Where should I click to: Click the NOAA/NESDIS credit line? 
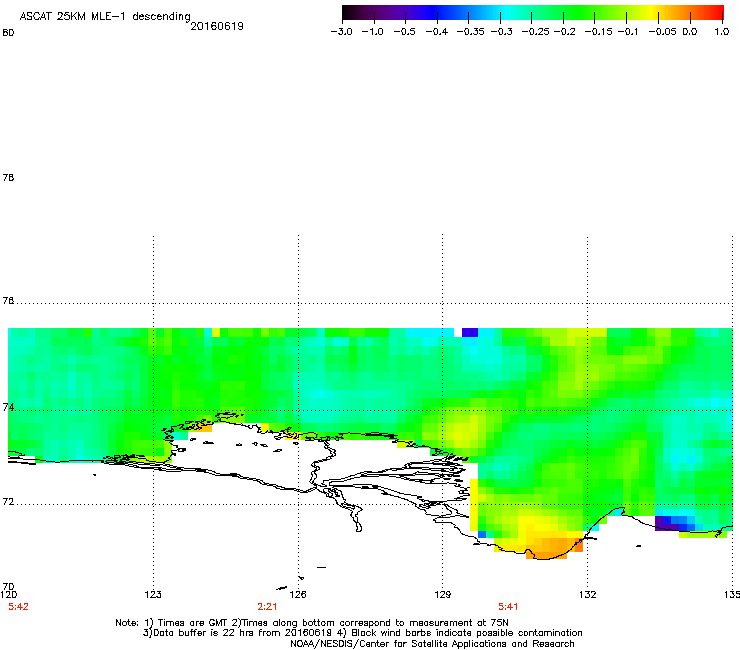(432, 644)
